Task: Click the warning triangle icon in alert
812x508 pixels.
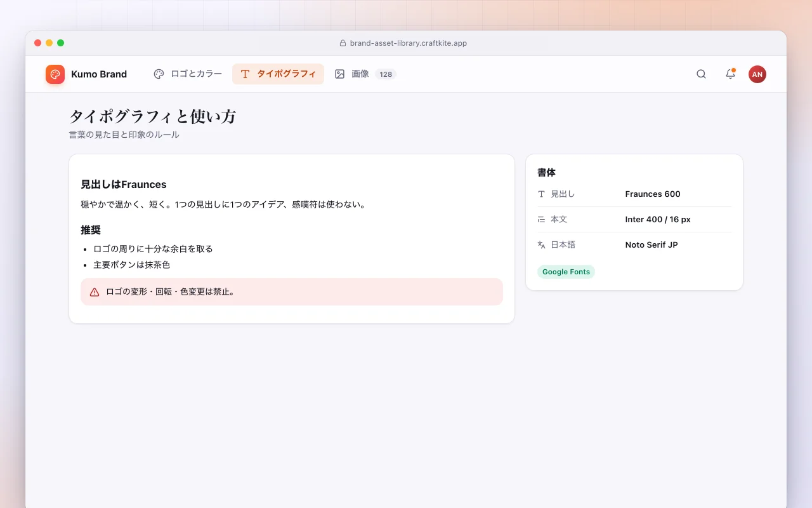Action: 95,292
